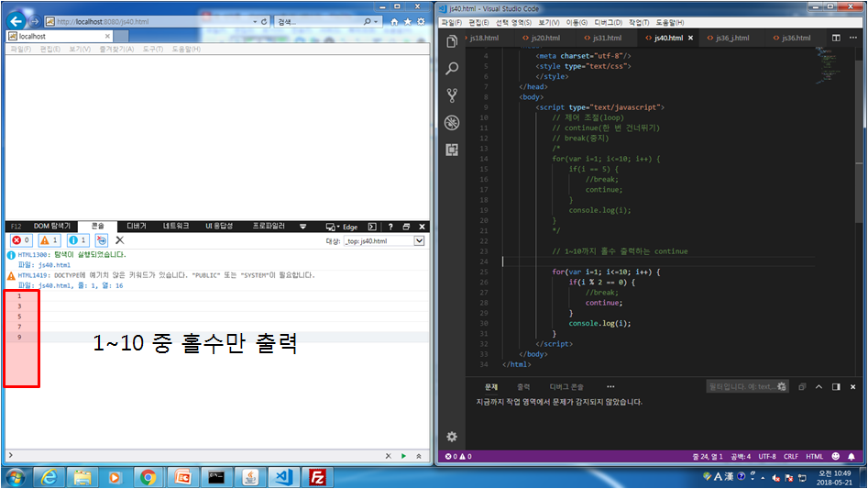Switch to the DOM 탐색기 tab
The height and width of the screenshot is (489, 868).
click(x=52, y=226)
